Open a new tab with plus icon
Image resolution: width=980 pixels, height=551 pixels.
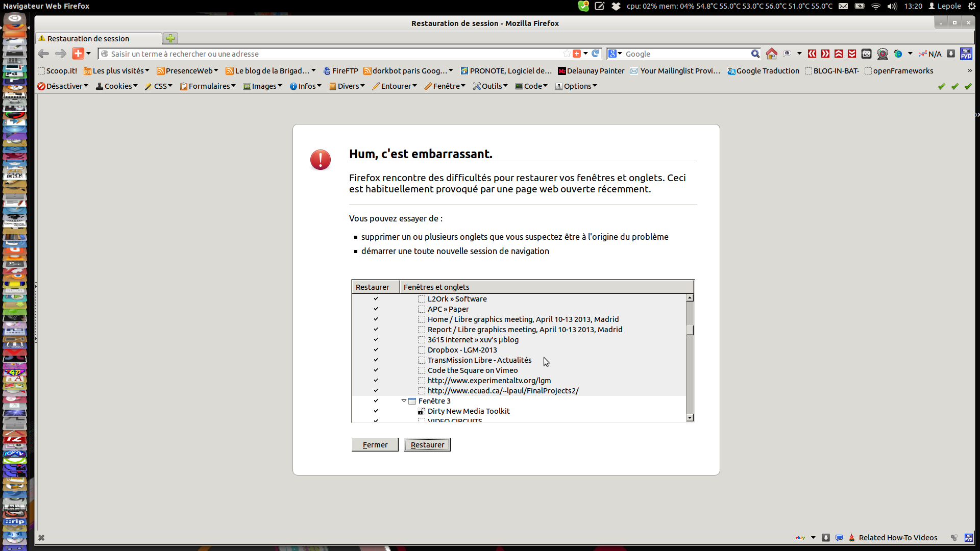point(170,38)
